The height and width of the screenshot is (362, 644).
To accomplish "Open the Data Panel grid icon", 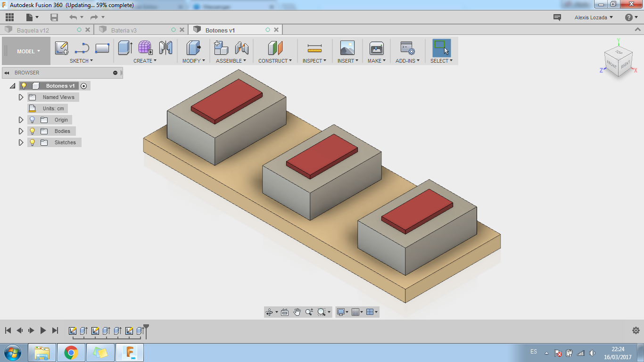I will coord(9,17).
